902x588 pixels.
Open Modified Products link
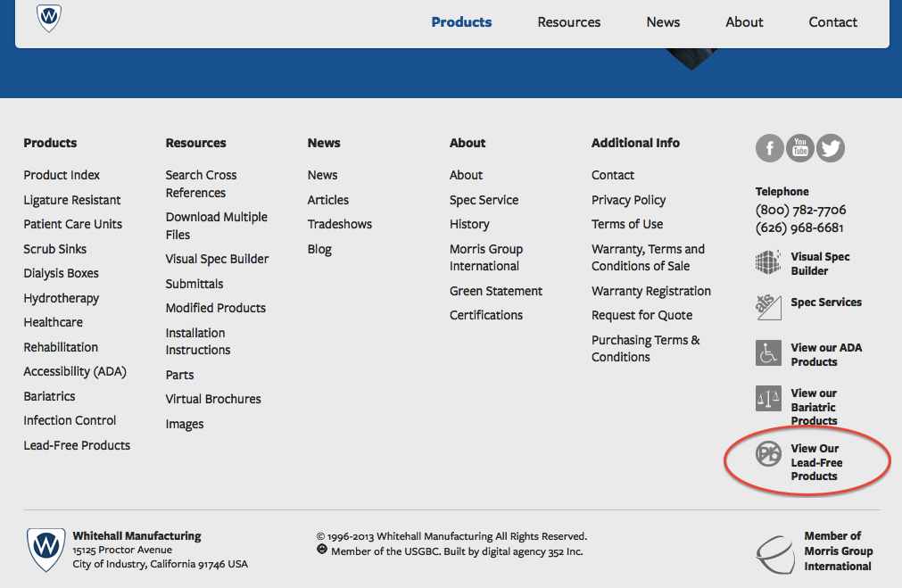(215, 308)
